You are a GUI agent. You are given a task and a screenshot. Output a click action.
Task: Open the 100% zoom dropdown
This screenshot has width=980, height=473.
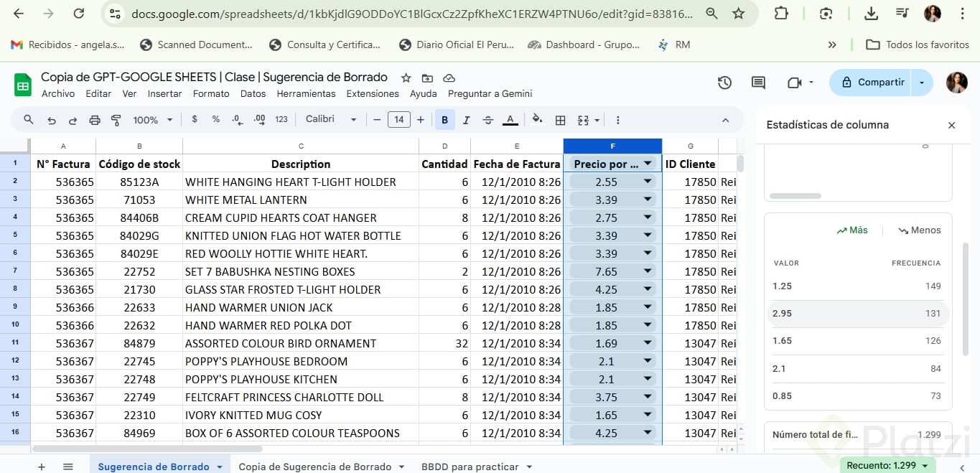(153, 120)
